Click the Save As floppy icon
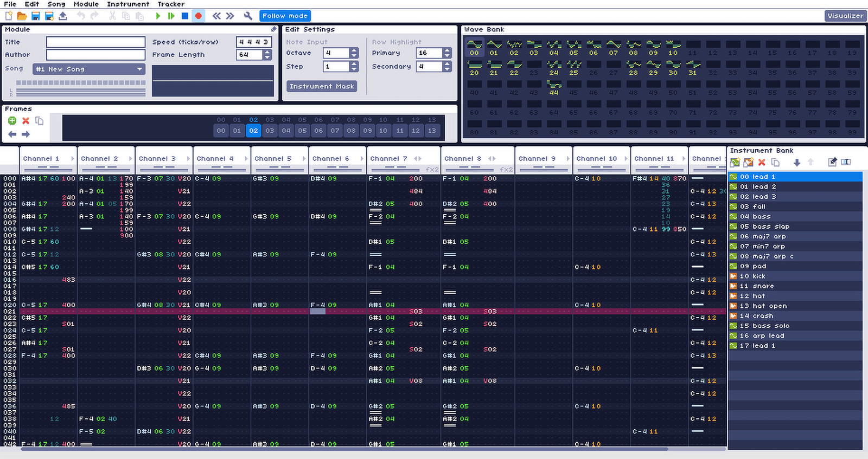 (49, 16)
